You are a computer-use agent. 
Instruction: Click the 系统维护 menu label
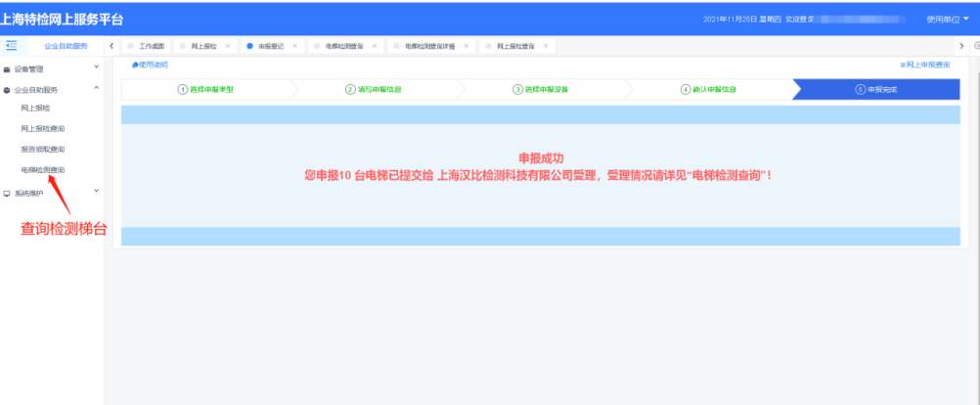(28, 194)
